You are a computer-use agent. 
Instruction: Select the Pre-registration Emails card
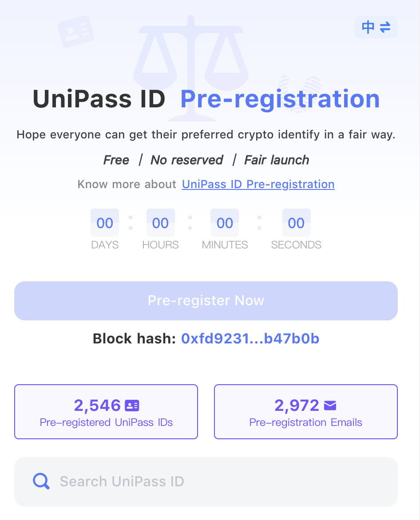pos(306,412)
